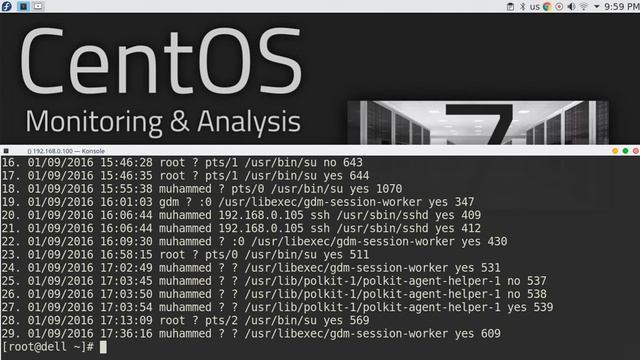Select the active Konsole task in the panel

pyautogui.click(x=24, y=6)
